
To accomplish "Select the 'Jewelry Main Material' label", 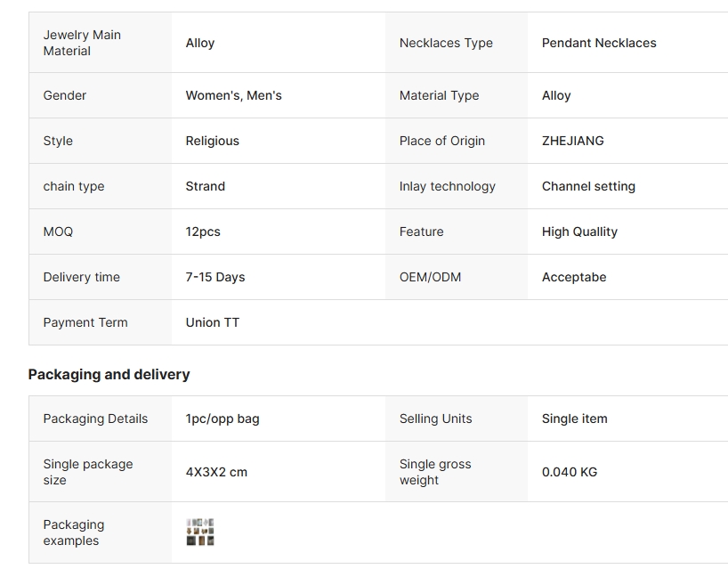I will pyautogui.click(x=82, y=43).
